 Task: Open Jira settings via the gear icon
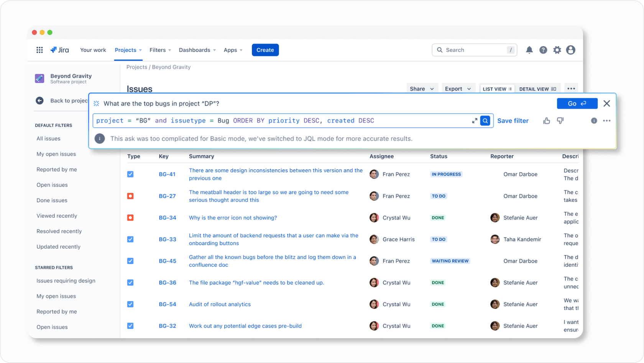click(557, 50)
